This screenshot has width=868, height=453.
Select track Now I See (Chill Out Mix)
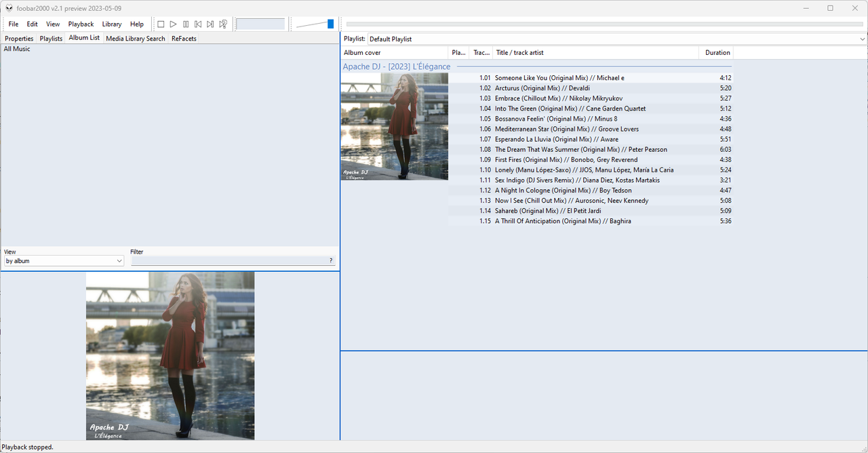(x=591, y=201)
